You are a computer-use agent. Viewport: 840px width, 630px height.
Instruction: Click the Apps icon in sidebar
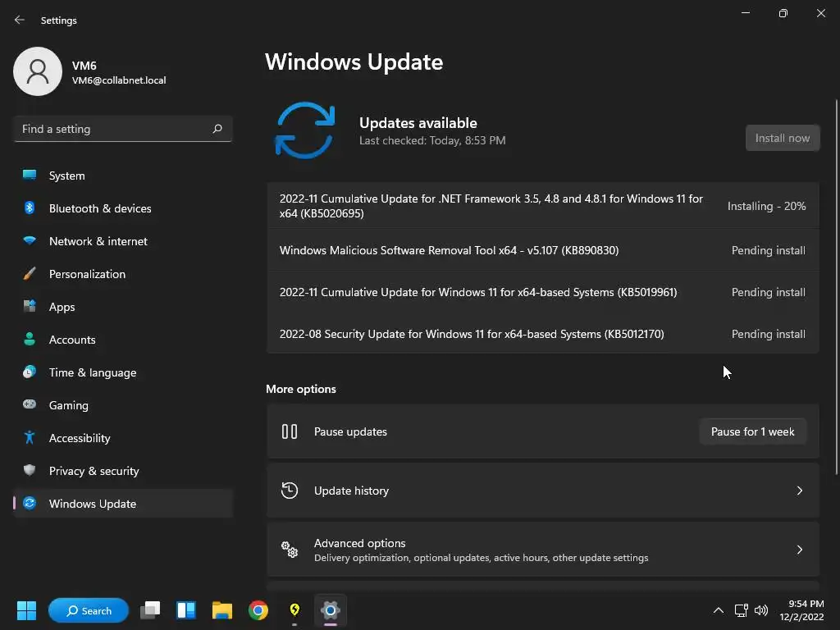coord(30,307)
